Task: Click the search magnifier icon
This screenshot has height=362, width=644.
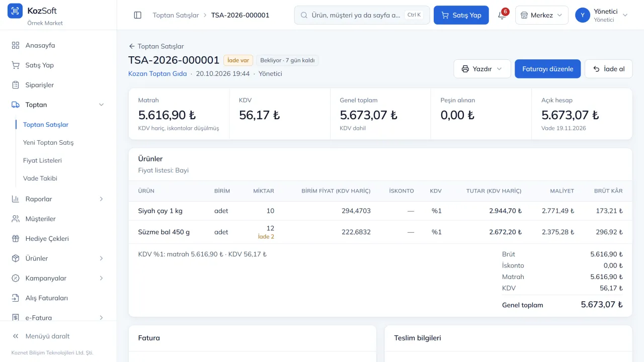Action: coord(304,15)
